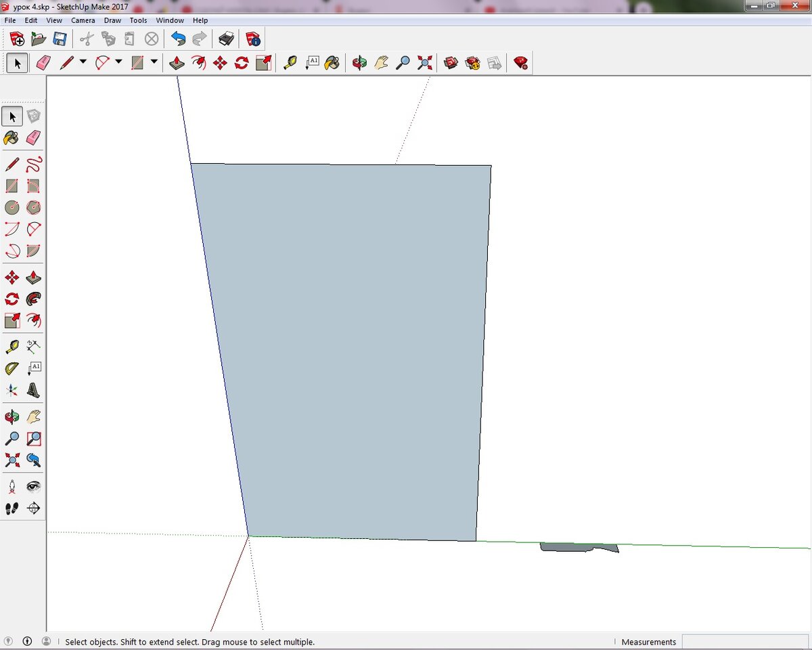
Task: Click the geo-location icon in status bar
Action: 9,641
